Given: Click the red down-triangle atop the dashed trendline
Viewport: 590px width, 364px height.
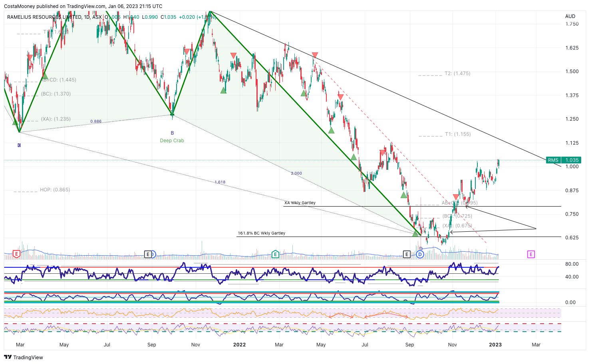Looking at the screenshot, I should click(x=315, y=55).
